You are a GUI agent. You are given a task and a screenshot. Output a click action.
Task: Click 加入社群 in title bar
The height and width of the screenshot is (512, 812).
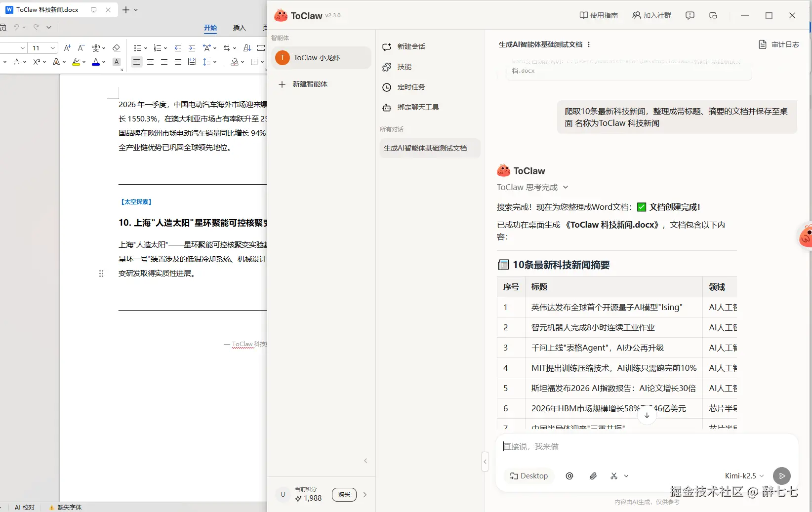coord(652,16)
